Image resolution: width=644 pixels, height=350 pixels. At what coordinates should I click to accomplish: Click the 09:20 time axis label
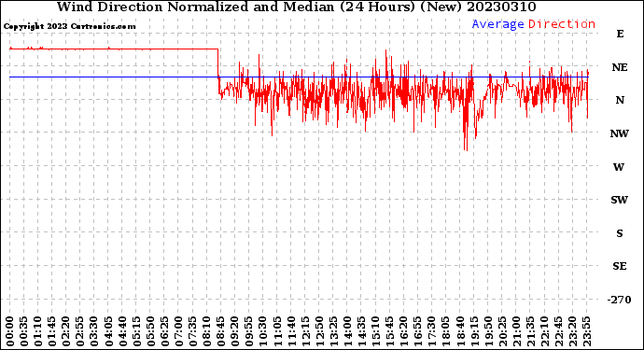235,331
